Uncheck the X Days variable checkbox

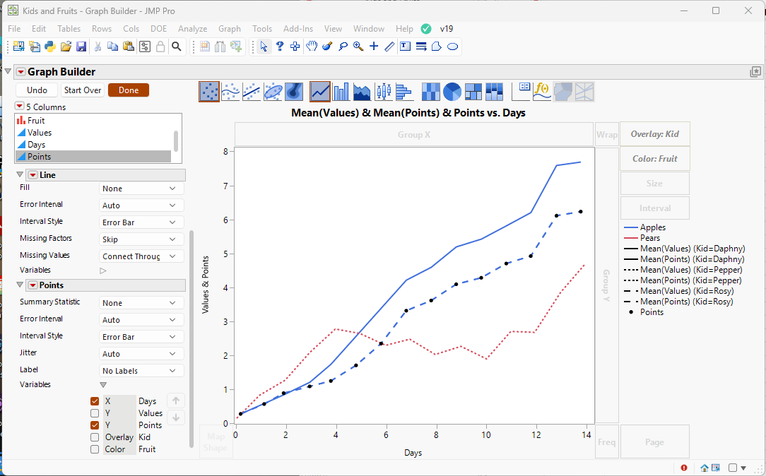(x=95, y=401)
